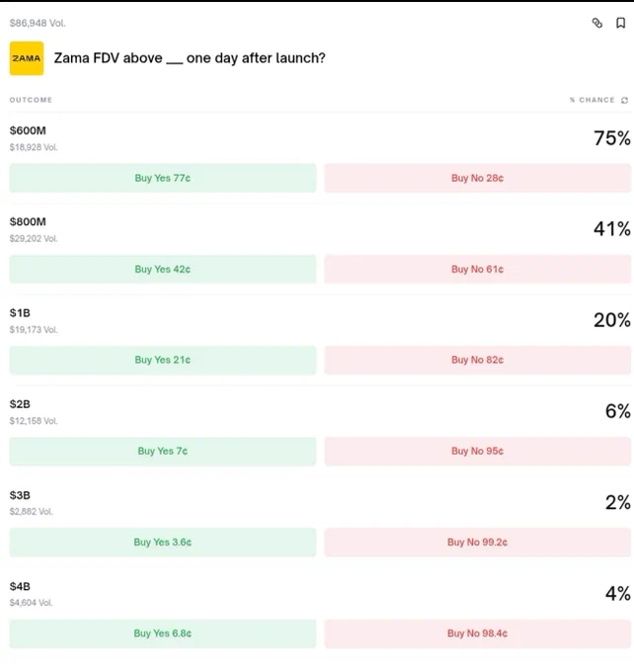Buy Yes at 3.6¢ for $3B
The height and width of the screenshot is (672, 634).
point(163,543)
